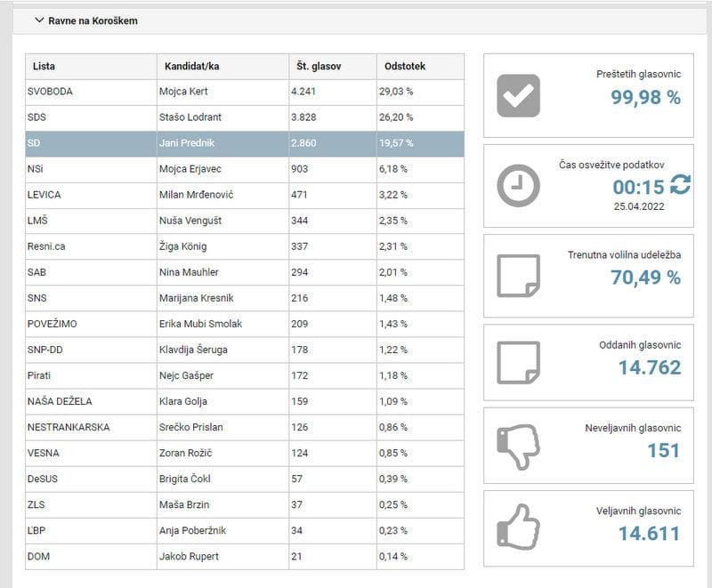Click the note icon beside voter turnout
This screenshot has width=712, height=588.
518,276
